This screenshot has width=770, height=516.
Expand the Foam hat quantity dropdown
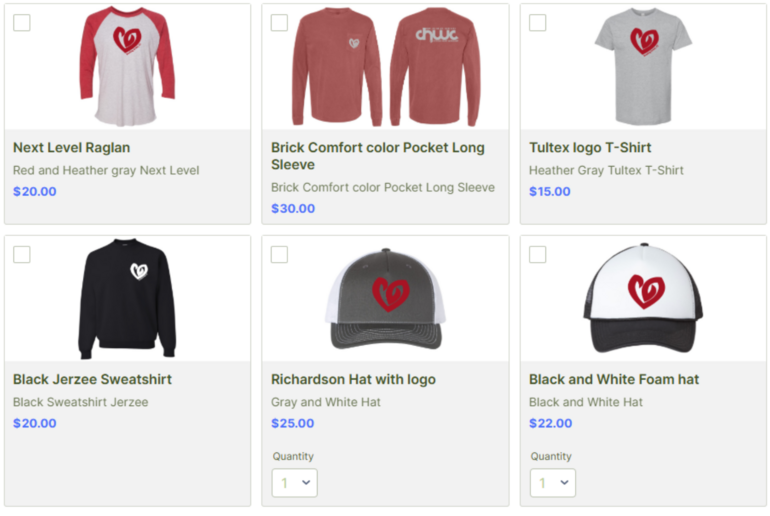[x=552, y=483]
